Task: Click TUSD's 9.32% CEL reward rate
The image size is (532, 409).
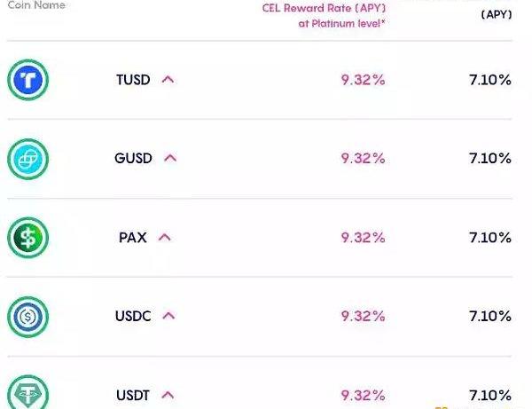Action: 363,80
